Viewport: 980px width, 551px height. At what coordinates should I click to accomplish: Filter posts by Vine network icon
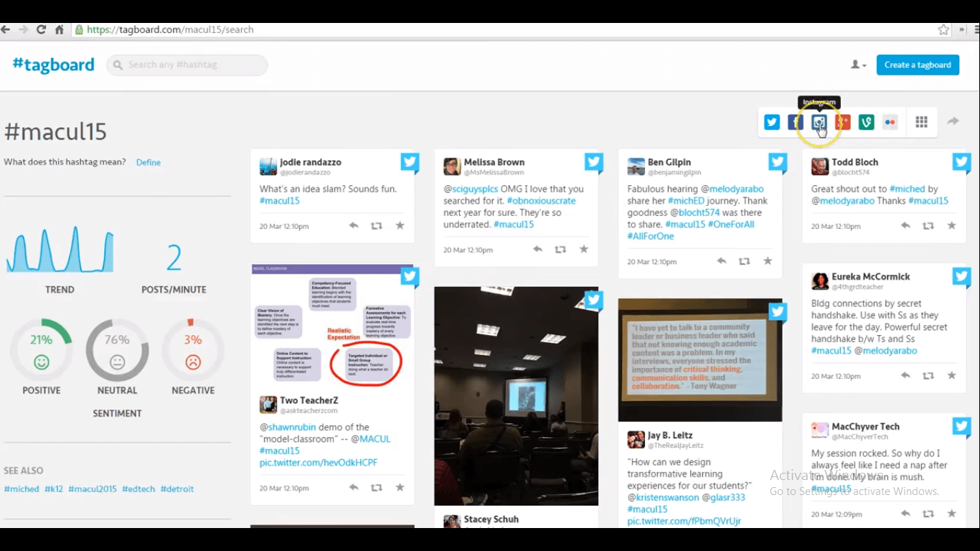pyautogui.click(x=867, y=122)
